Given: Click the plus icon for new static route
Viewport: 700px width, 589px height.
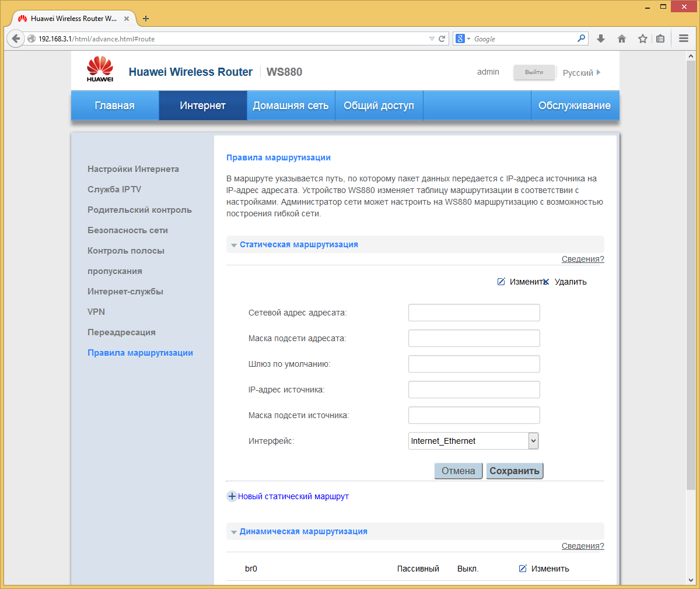Looking at the screenshot, I should [x=232, y=496].
